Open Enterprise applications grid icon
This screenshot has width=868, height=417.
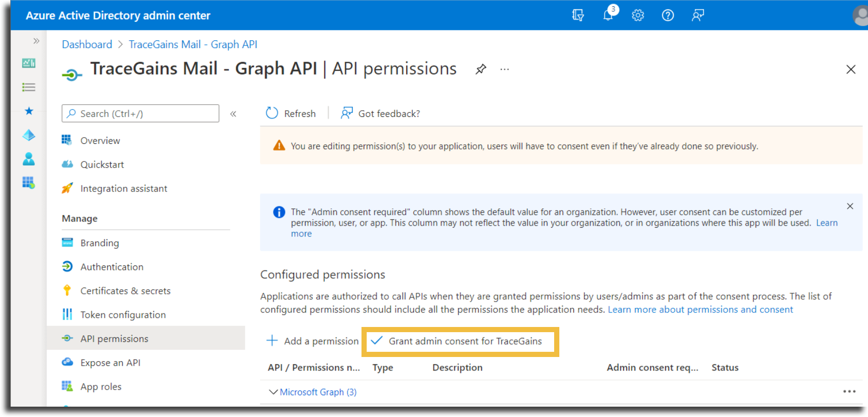(29, 183)
